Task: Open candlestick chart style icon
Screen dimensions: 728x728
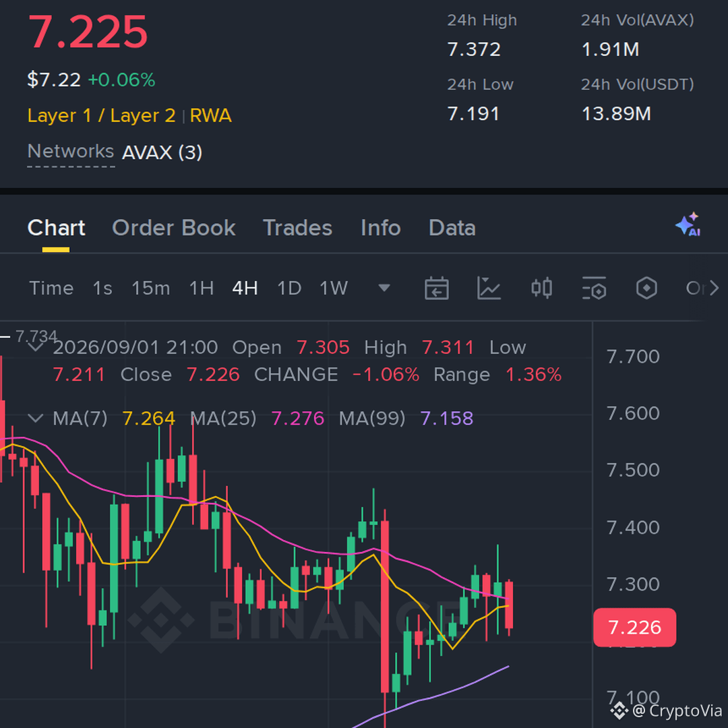Action: [x=541, y=289]
